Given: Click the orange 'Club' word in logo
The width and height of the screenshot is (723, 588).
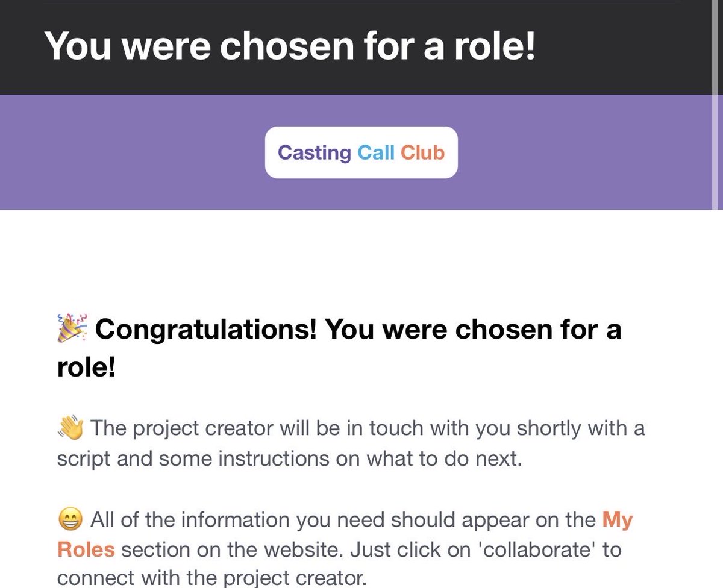Looking at the screenshot, I should (x=422, y=152).
